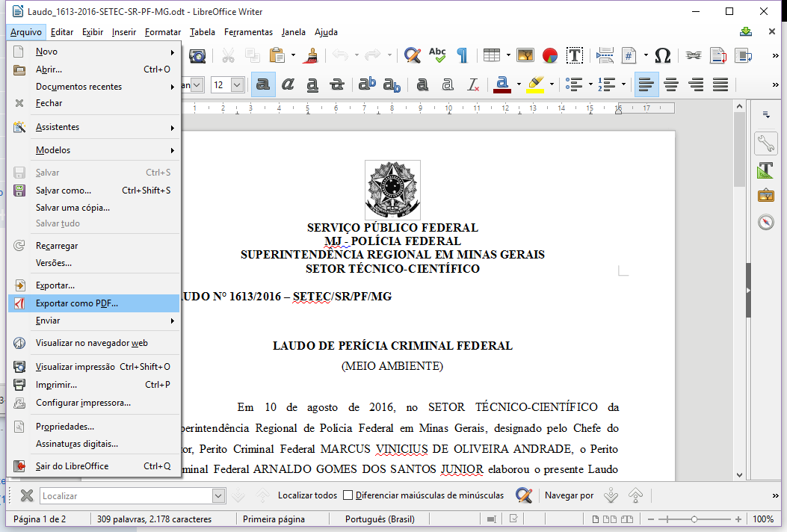This screenshot has height=532, width=787.
Task: Insert a hyperlink icon
Action: pyautogui.click(x=694, y=55)
